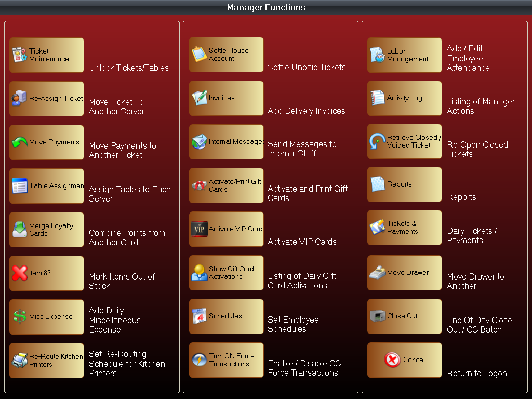Open the Invoices function
Image resolution: width=532 pixels, height=399 pixels.
pyautogui.click(x=226, y=98)
